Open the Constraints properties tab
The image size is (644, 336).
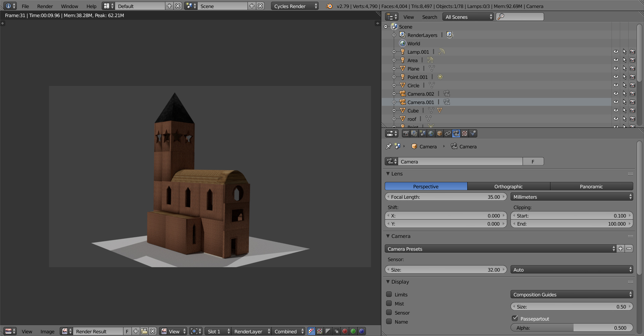[x=448, y=134]
